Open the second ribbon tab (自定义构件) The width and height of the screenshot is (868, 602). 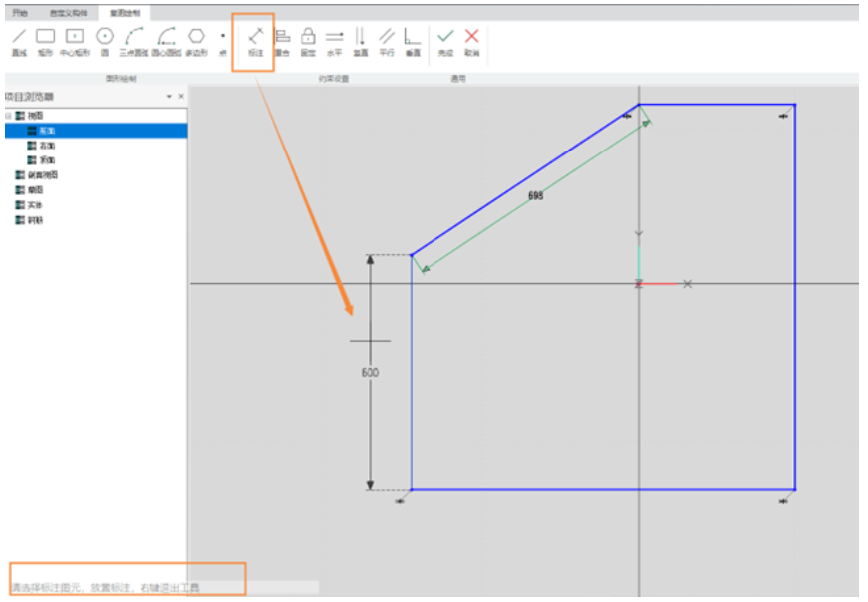point(69,13)
